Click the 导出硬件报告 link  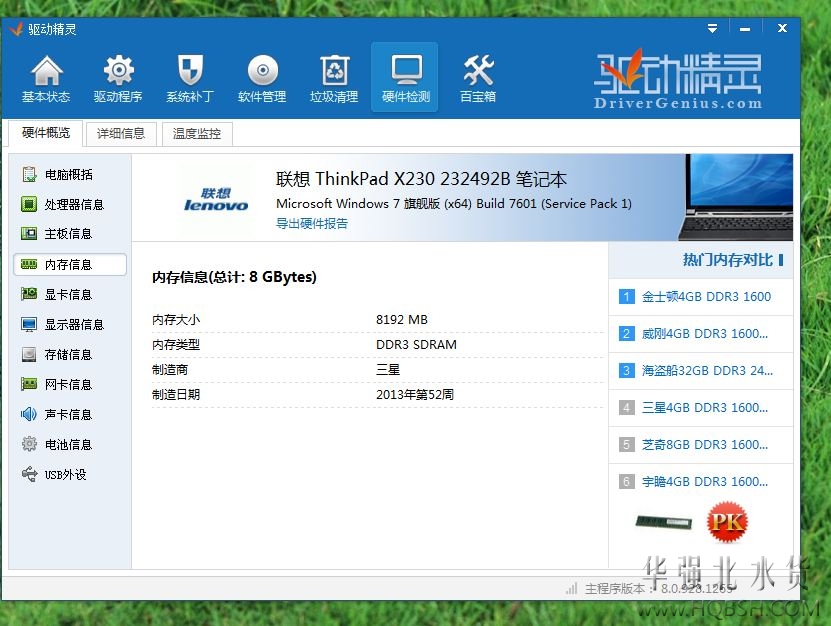(312, 224)
